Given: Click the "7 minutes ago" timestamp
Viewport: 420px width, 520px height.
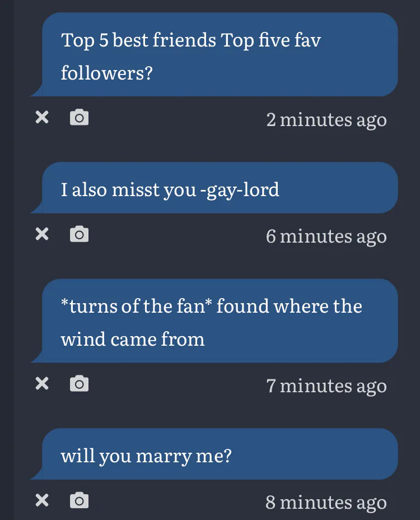Looking at the screenshot, I should pyautogui.click(x=326, y=386).
